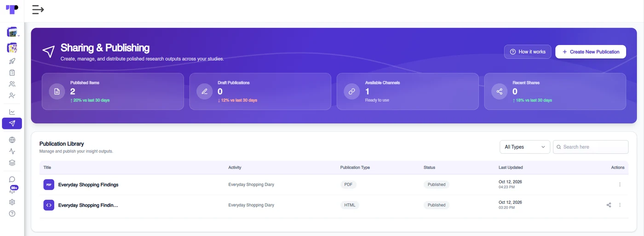
Task: Open the stacked layers icon in sidebar
Action: click(x=12, y=163)
